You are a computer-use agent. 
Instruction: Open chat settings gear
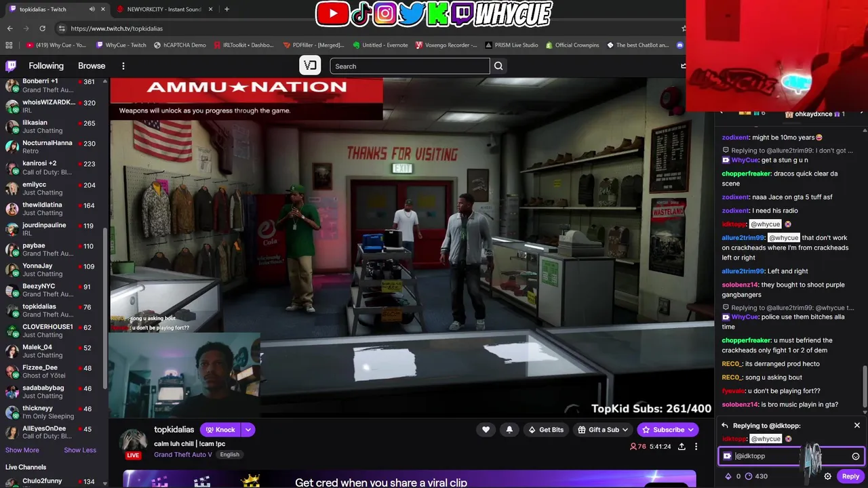(x=827, y=476)
